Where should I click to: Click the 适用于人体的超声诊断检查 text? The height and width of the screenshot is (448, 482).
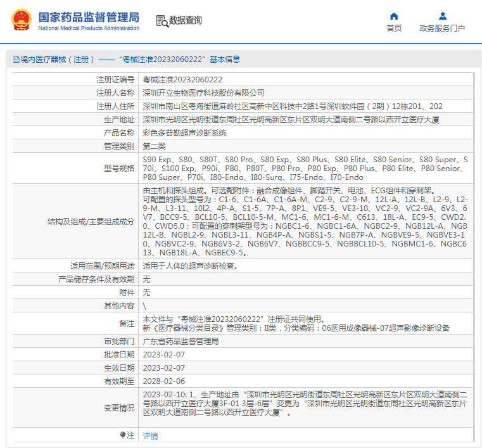tap(190, 266)
